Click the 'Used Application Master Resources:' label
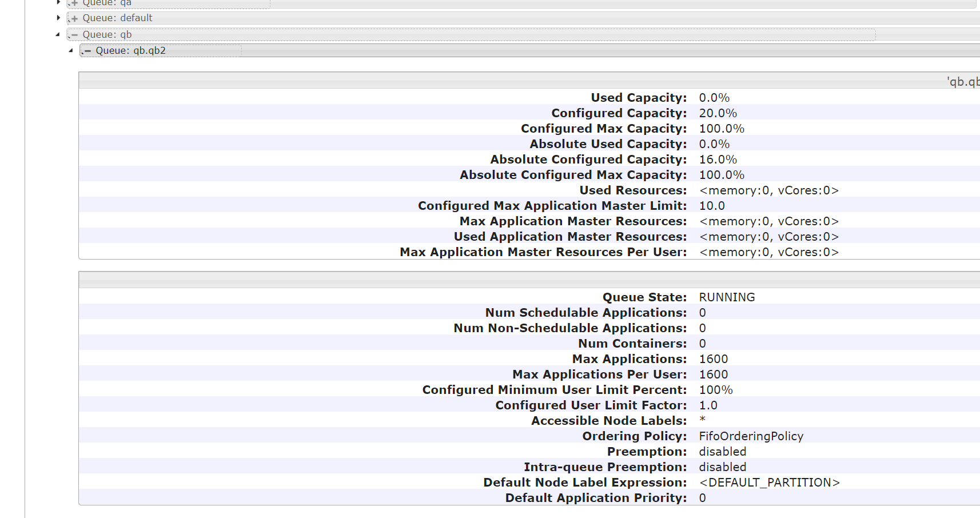Screen dimensions: 980x518 point(570,237)
